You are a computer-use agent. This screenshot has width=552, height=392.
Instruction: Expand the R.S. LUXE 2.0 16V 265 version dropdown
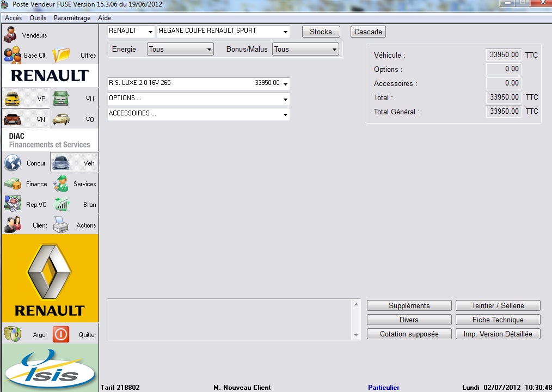285,84
